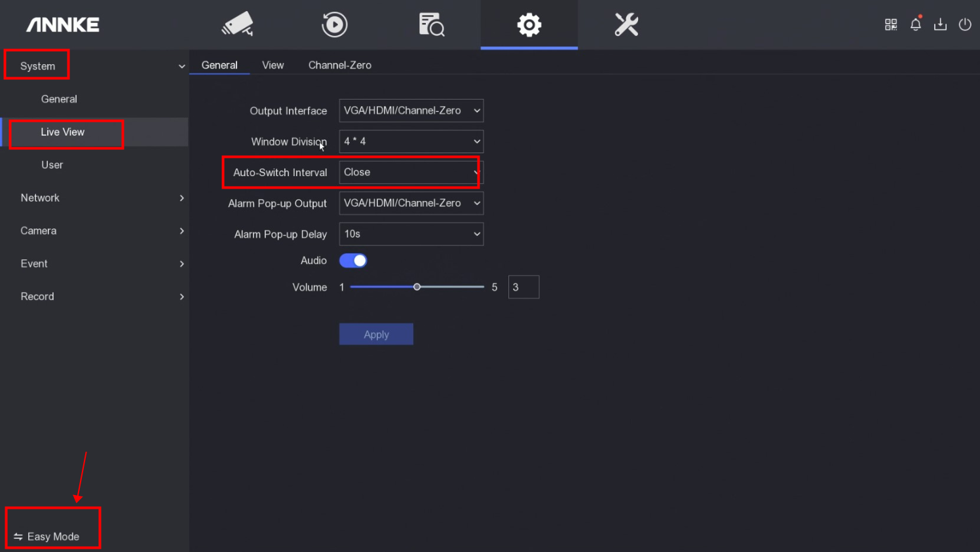Click the ANNKE logo
This screenshot has width=980, height=552.
tap(63, 25)
